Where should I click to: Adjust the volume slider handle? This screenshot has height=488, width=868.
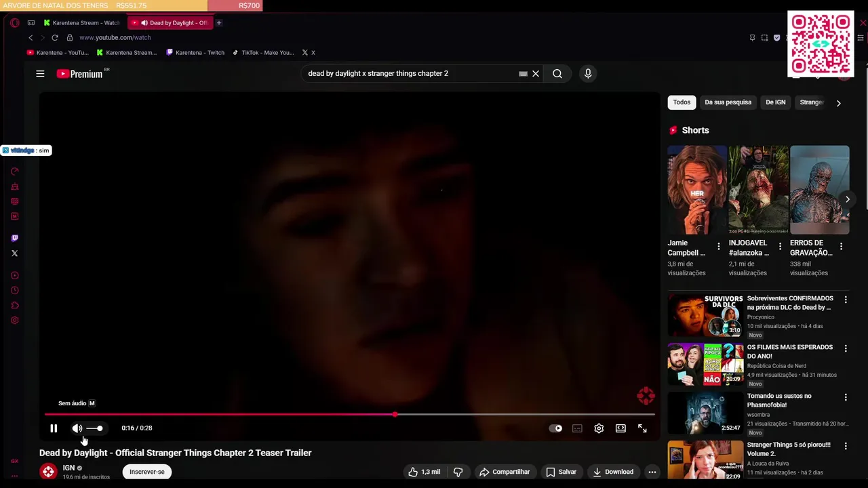point(100,428)
